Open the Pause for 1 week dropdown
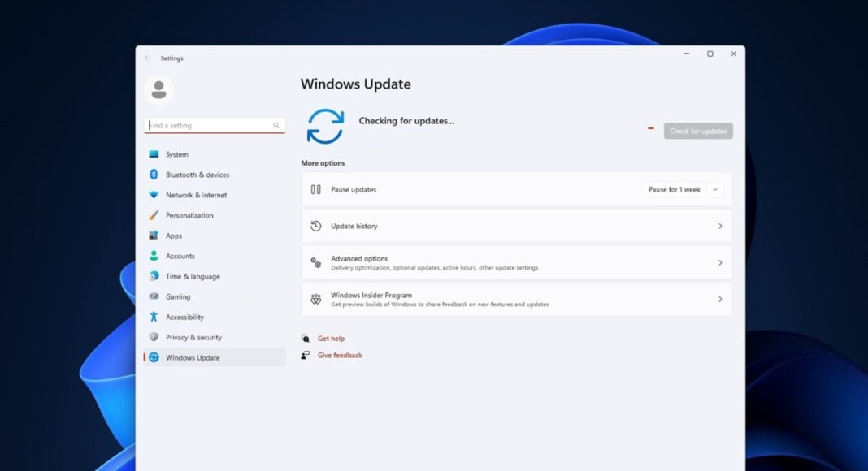Image resolution: width=868 pixels, height=471 pixels. click(x=684, y=189)
